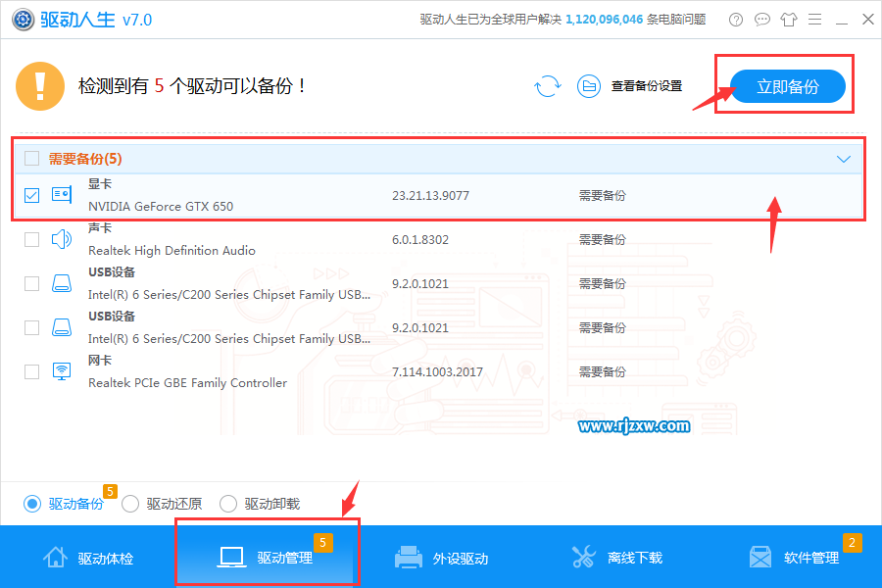Click the 网卡 category label

pos(100,360)
